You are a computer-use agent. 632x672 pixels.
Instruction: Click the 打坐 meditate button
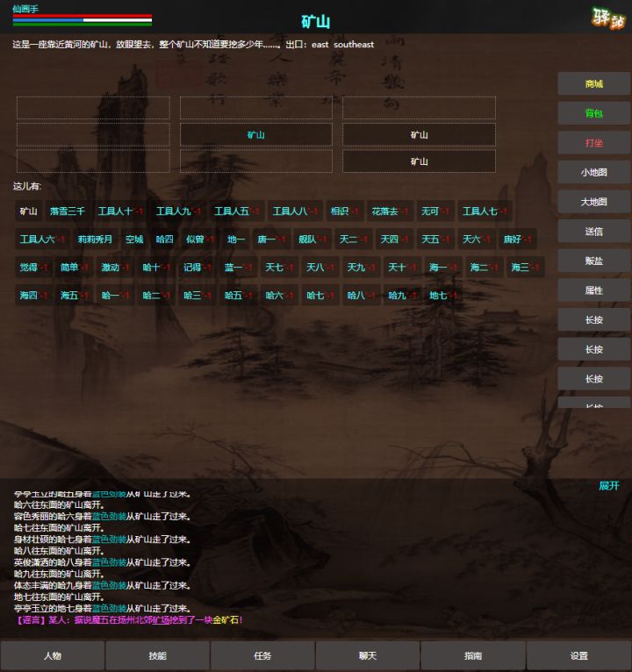[594, 143]
